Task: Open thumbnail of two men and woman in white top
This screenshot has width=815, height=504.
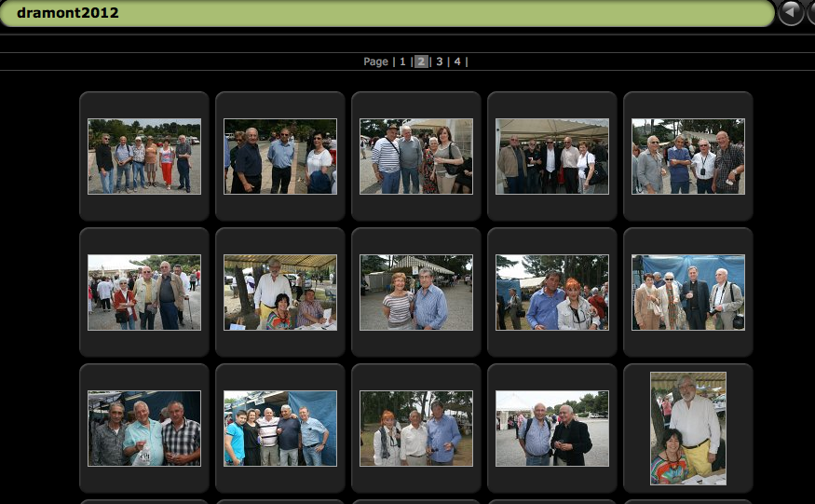Action: point(280,156)
